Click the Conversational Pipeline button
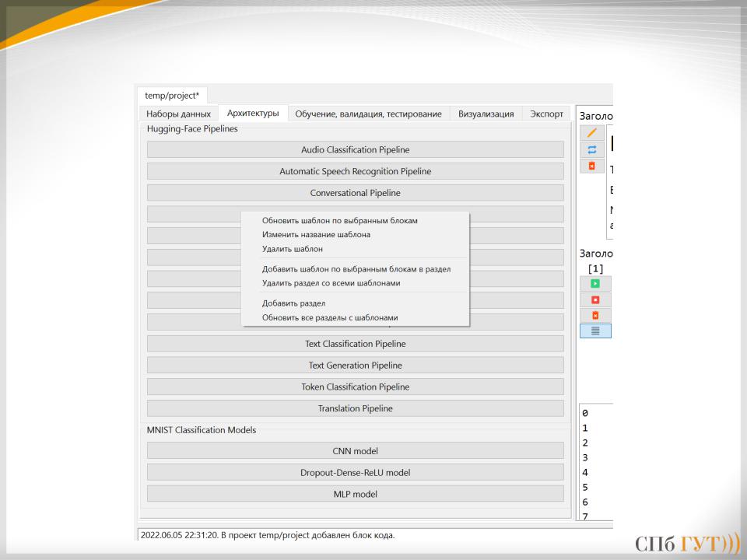This screenshot has height=560, width=747. [x=356, y=193]
